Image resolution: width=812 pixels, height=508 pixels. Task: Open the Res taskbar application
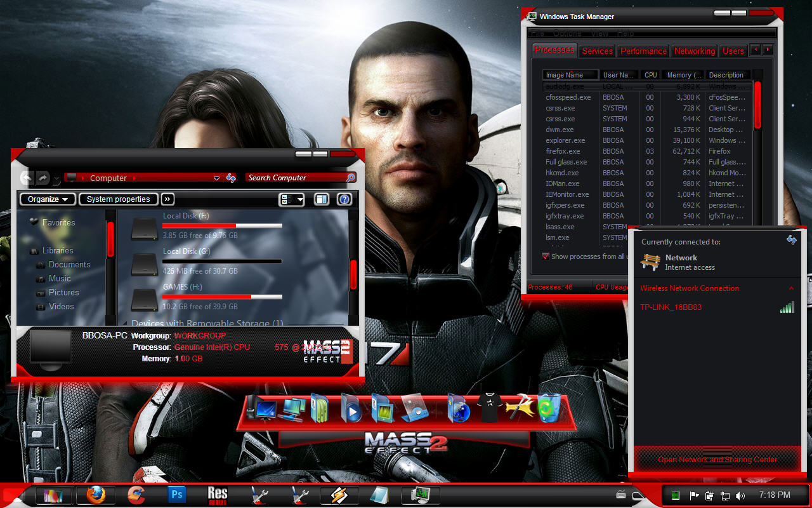(218, 495)
